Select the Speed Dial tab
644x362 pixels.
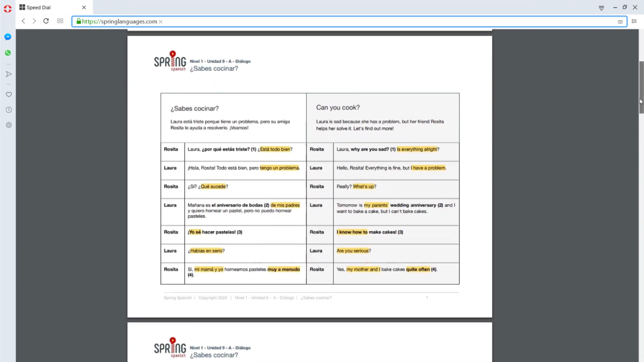point(54,7)
